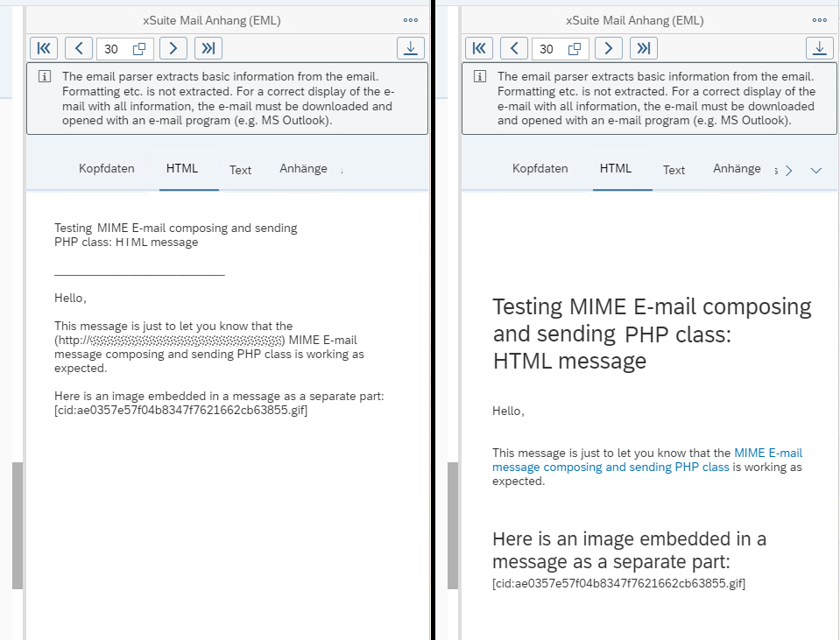Jump to last page in right panel
Viewport: 840px width, 640px height.
coord(644,48)
